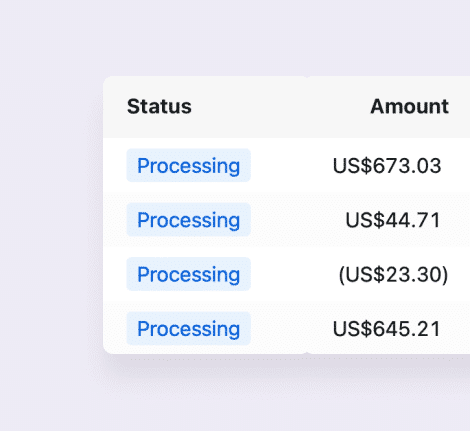
Task: Click Processing badge for US$673.03 payment
Action: coord(188,165)
